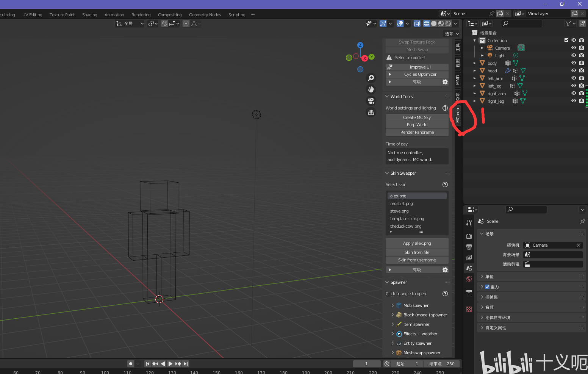The height and width of the screenshot is (374, 588).
Task: Open the Collection properties tab icon
Action: [469, 293]
